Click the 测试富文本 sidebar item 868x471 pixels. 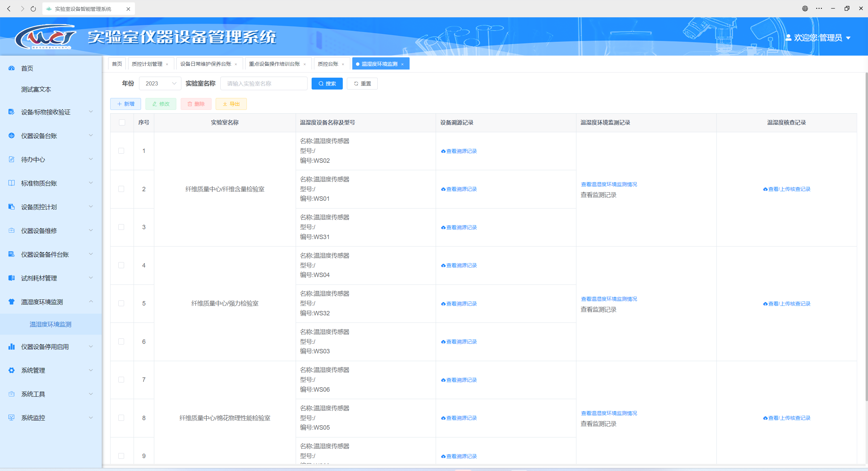click(36, 89)
